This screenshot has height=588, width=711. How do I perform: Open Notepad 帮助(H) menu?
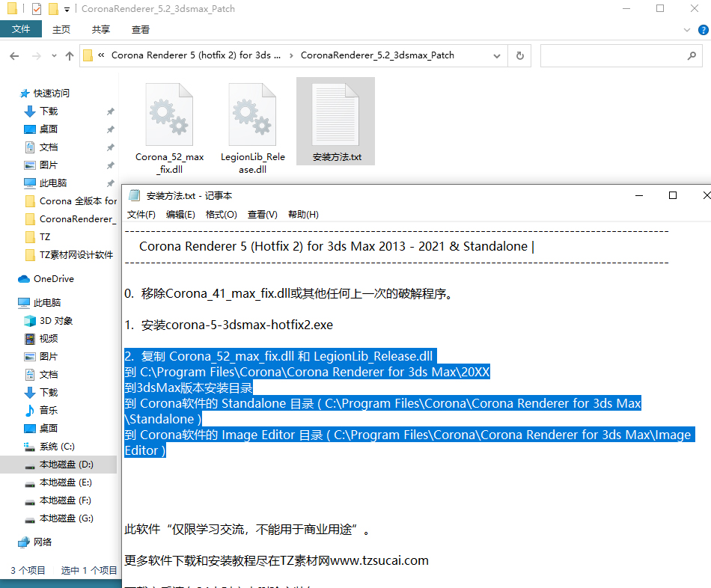point(303,215)
